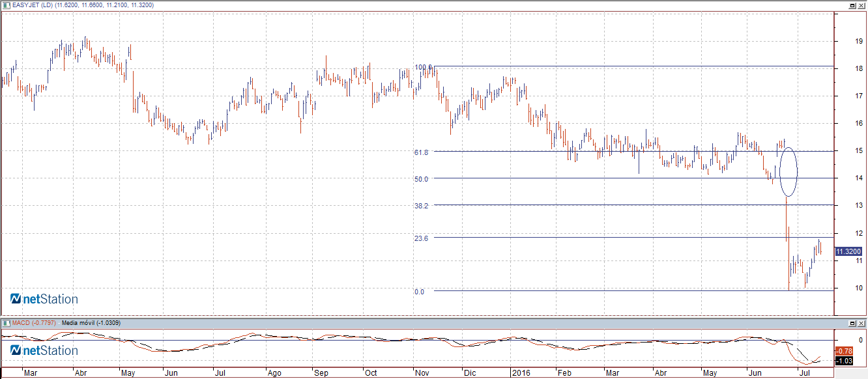868x379 pixels.
Task: Close the MACD indicator panel
Action: 861,323
